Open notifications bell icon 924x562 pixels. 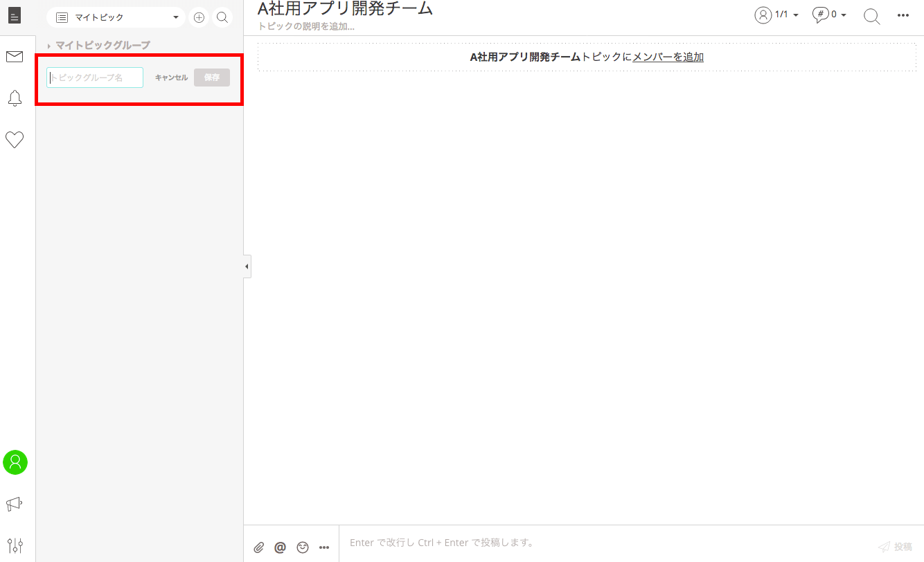(x=15, y=98)
